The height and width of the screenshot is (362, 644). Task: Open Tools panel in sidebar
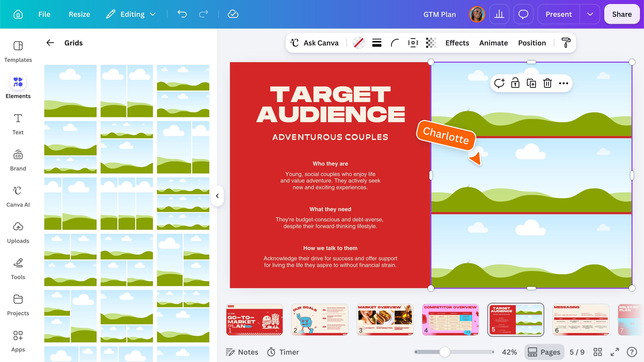pyautogui.click(x=18, y=269)
